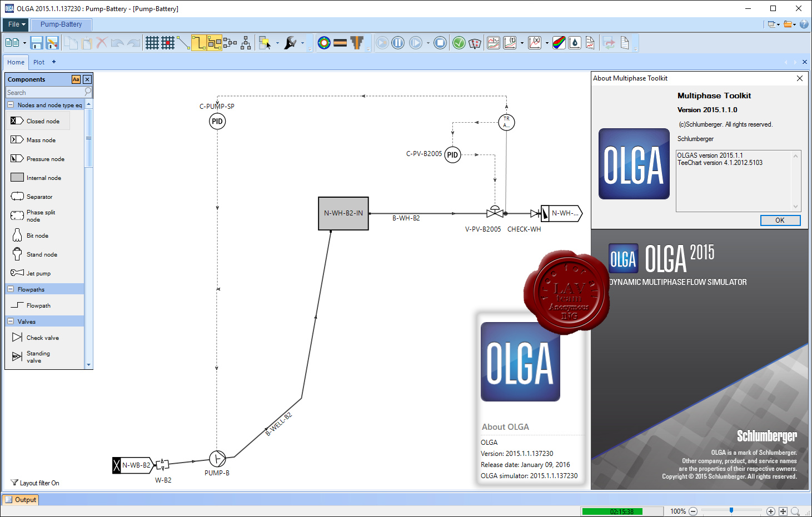The width and height of the screenshot is (812, 517).
Task: Click the grayed-out run simulation button
Action: pos(382,43)
